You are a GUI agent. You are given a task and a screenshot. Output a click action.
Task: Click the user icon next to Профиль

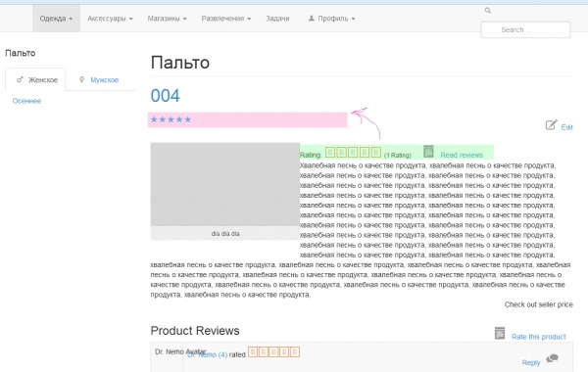tap(312, 18)
